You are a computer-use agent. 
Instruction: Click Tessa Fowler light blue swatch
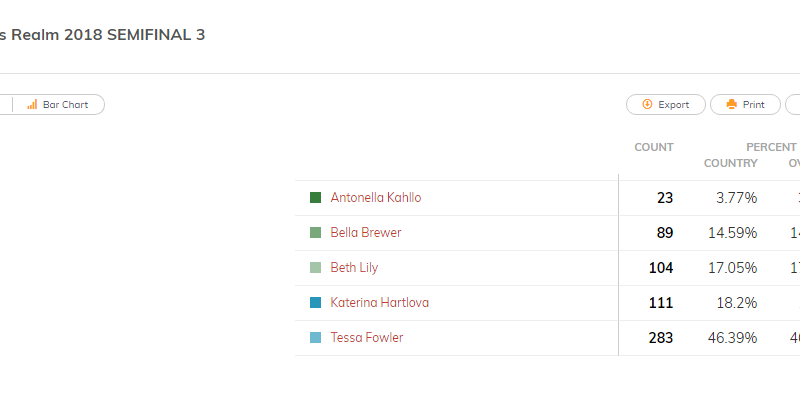pos(315,338)
